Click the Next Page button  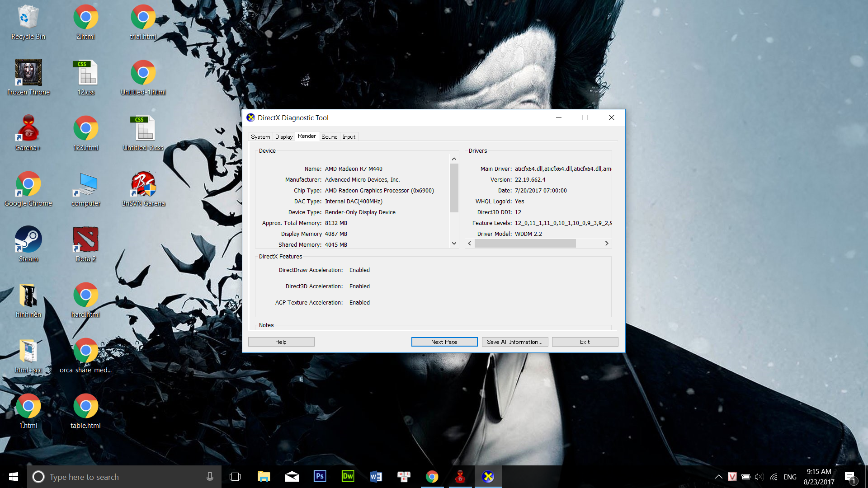444,342
